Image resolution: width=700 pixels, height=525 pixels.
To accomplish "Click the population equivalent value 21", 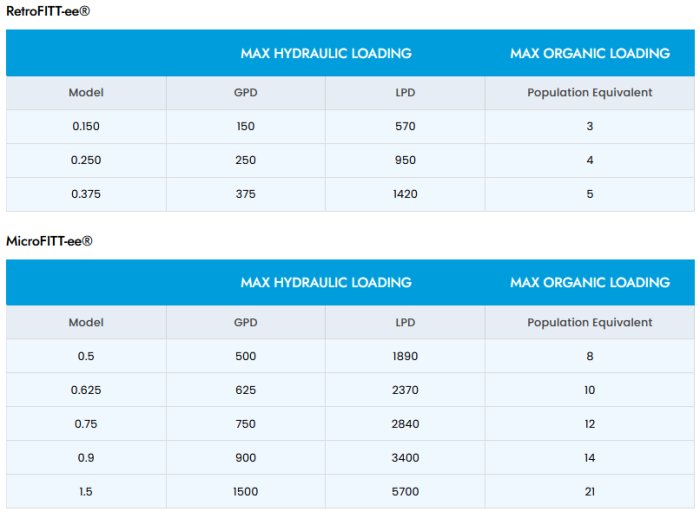I will (x=590, y=492).
